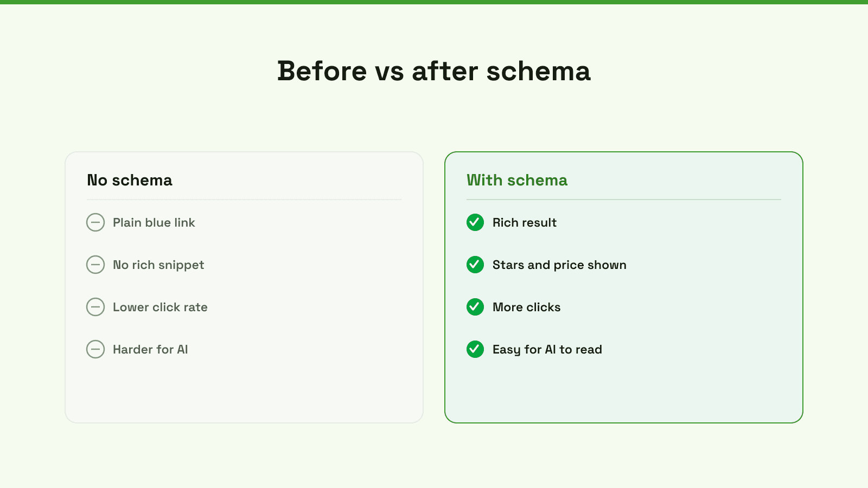Click the More clicks label
Image resolution: width=868 pixels, height=488 pixels.
527,307
